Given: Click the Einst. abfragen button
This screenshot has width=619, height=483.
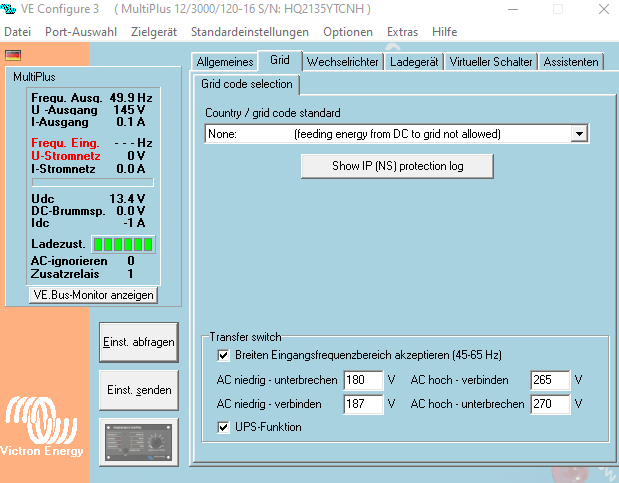Looking at the screenshot, I should 139,342.
